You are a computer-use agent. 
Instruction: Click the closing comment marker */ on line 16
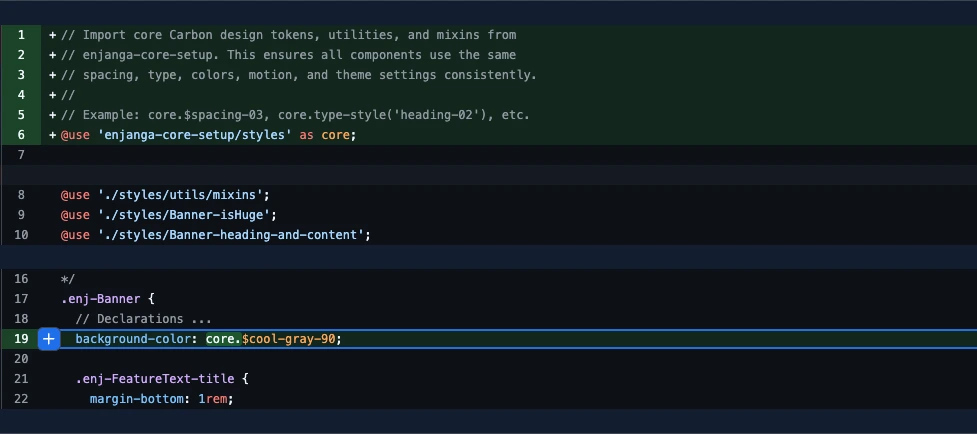click(68, 279)
